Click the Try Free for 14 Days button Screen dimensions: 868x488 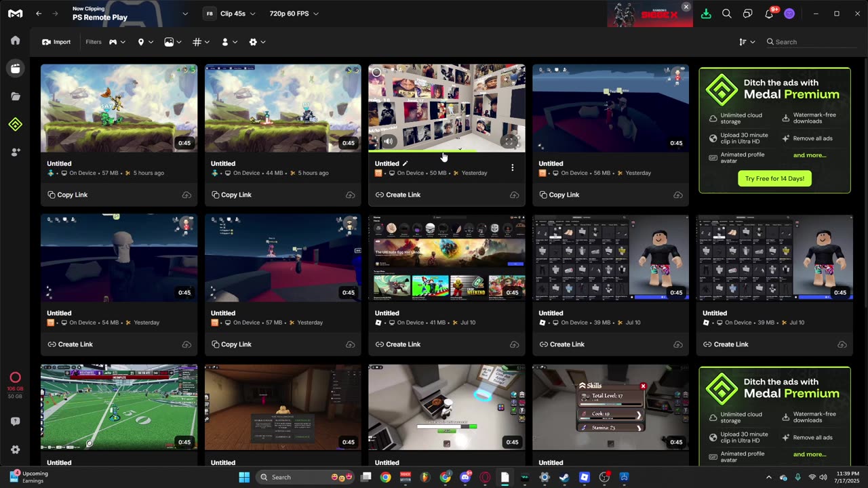[774, 179]
